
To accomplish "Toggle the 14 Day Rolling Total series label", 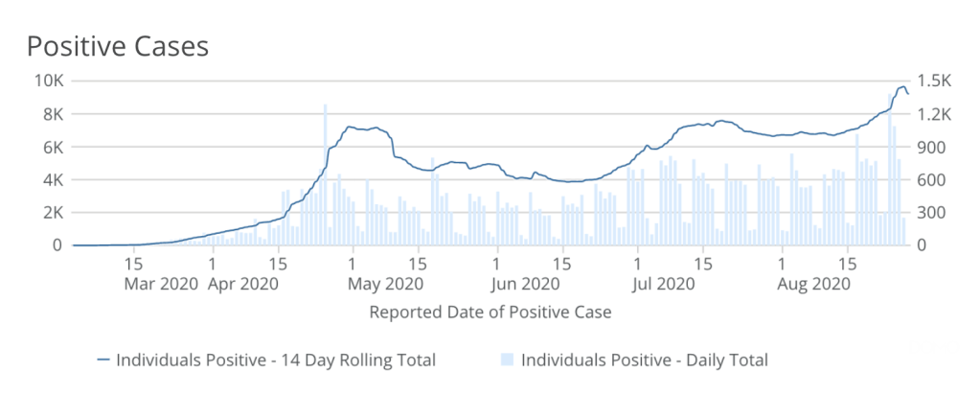I will tap(275, 361).
